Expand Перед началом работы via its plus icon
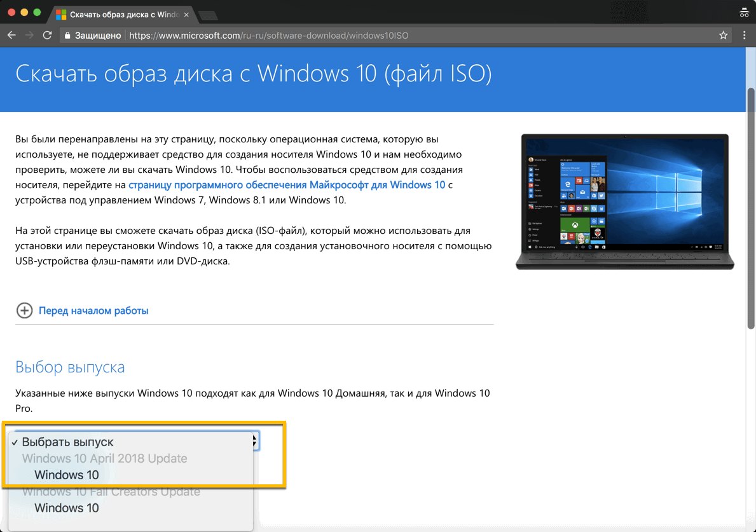The image size is (756, 532). coord(24,310)
